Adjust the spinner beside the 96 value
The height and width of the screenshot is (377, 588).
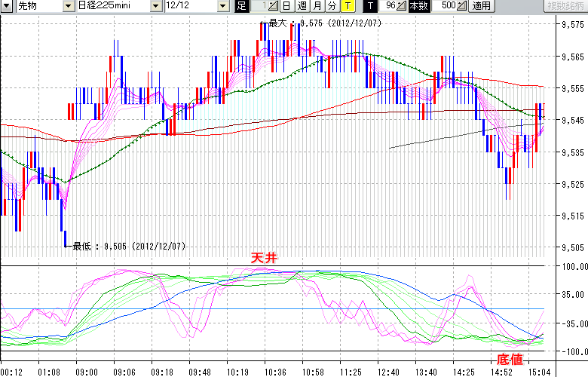point(401,6)
